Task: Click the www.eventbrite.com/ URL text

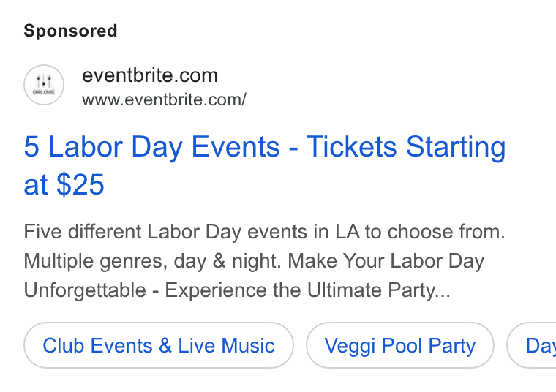Action: [164, 99]
